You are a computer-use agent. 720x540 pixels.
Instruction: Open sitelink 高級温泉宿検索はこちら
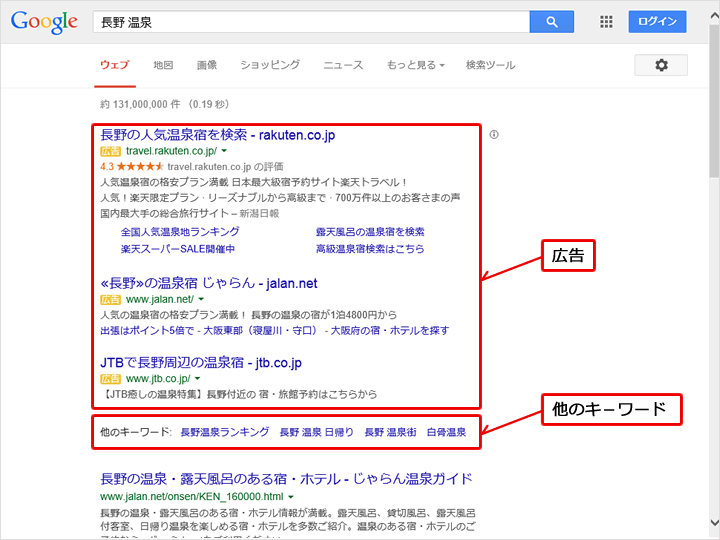pyautogui.click(x=370, y=249)
